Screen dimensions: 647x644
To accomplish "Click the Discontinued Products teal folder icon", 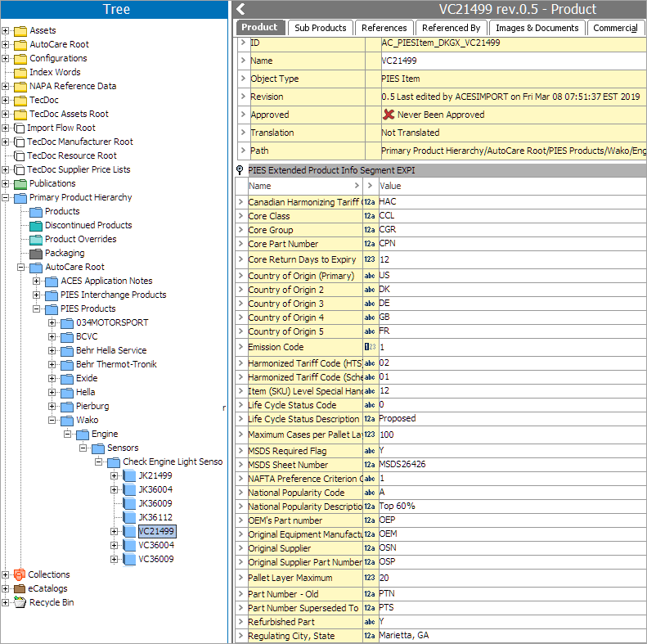I will tap(36, 225).
